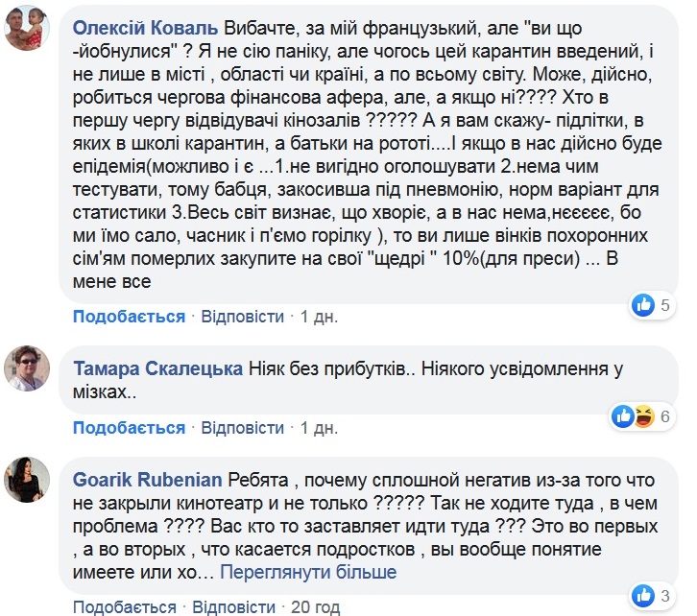Open the 1 дн. timestamp of Скалецька's comment
Screen dimensions: 697x616
coord(319,428)
